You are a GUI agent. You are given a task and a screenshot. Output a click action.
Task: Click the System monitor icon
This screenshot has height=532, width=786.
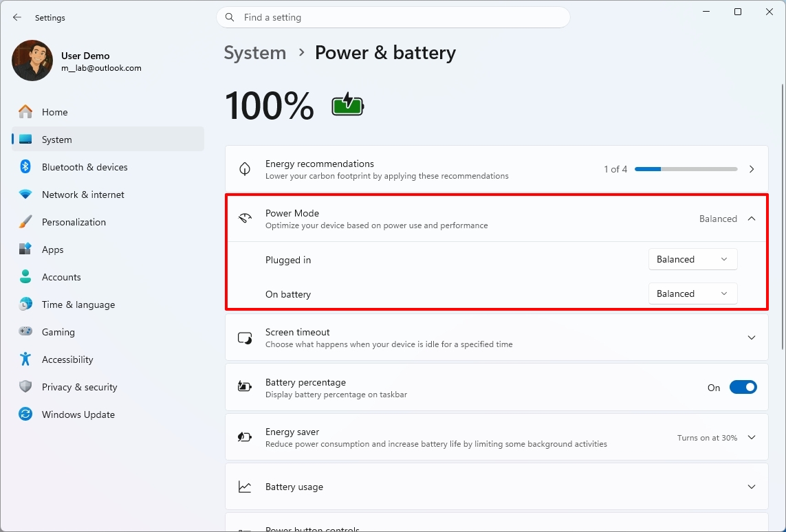(x=25, y=140)
